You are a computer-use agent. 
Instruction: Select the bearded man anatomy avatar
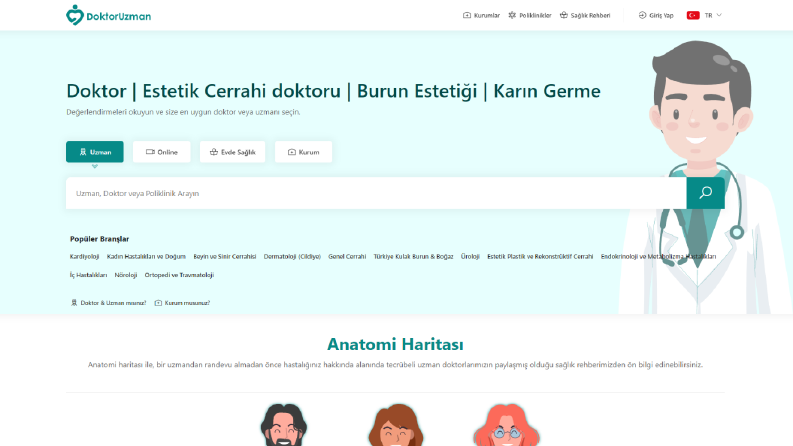[283, 425]
